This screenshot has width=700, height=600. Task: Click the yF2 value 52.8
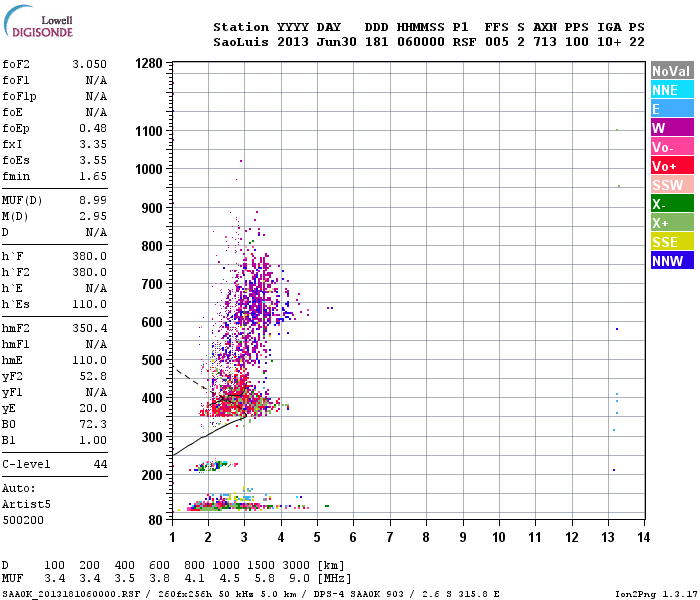pos(93,376)
